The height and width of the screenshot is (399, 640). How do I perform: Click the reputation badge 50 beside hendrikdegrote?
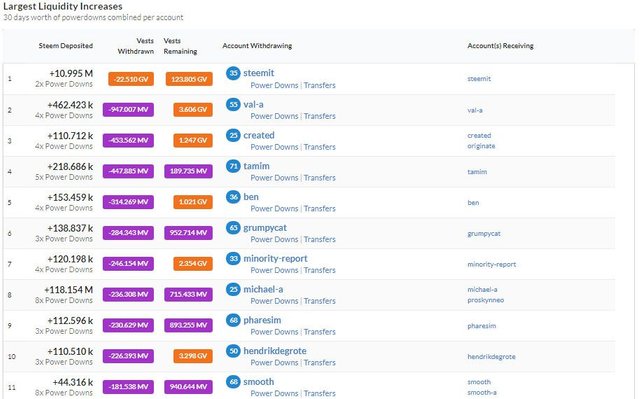point(233,351)
